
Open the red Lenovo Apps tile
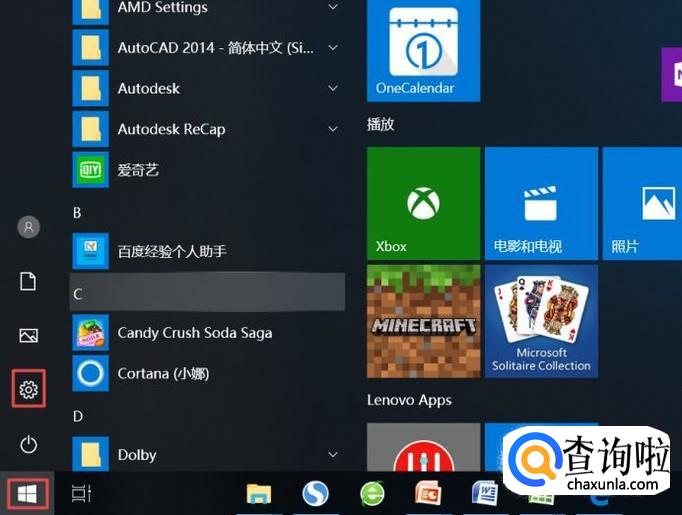tap(423, 447)
